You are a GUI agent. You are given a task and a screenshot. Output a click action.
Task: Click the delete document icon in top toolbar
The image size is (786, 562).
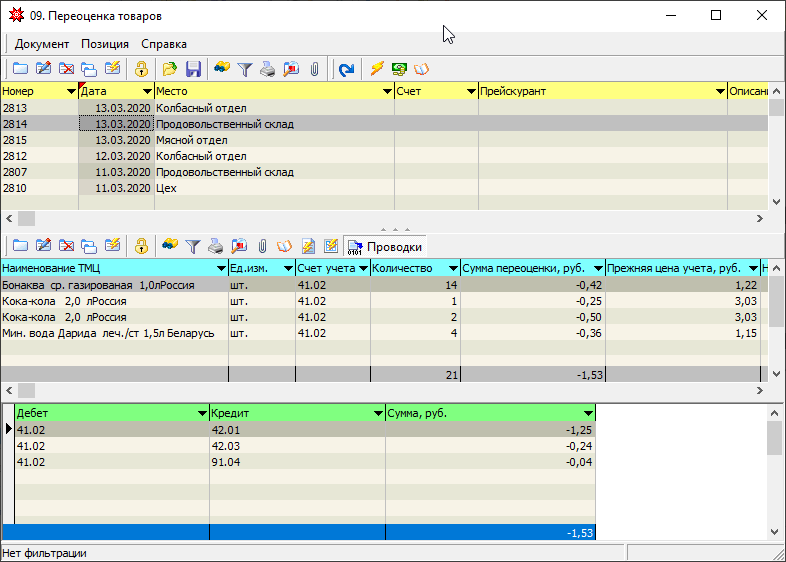pos(67,69)
